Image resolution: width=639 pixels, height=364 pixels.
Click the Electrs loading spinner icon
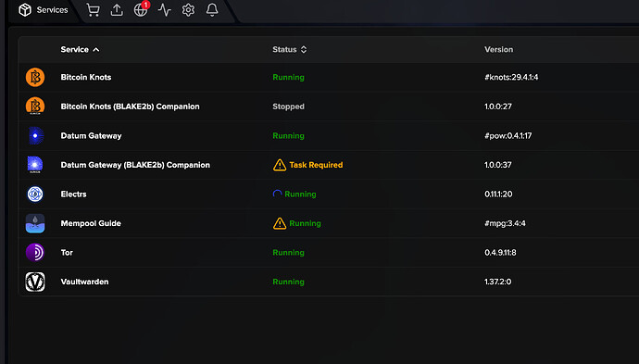point(277,194)
